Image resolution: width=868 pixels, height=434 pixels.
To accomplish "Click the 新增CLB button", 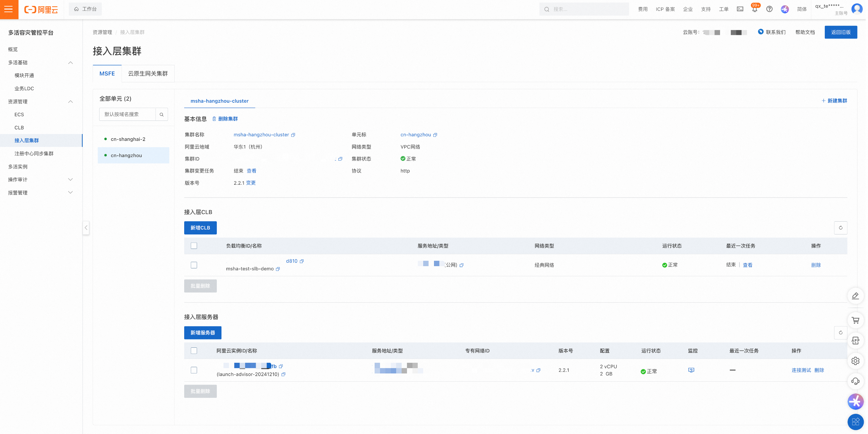I will point(201,228).
